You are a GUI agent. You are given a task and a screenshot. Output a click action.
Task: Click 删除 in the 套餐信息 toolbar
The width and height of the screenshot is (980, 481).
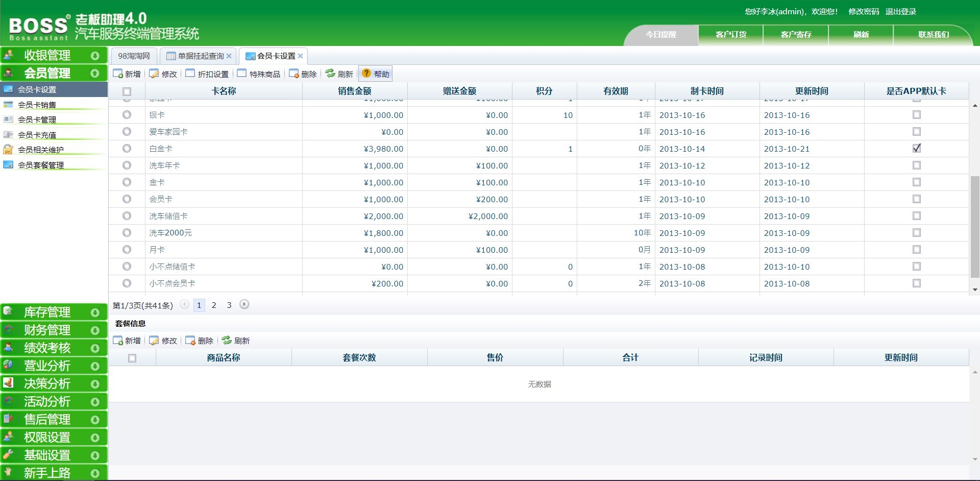point(200,341)
